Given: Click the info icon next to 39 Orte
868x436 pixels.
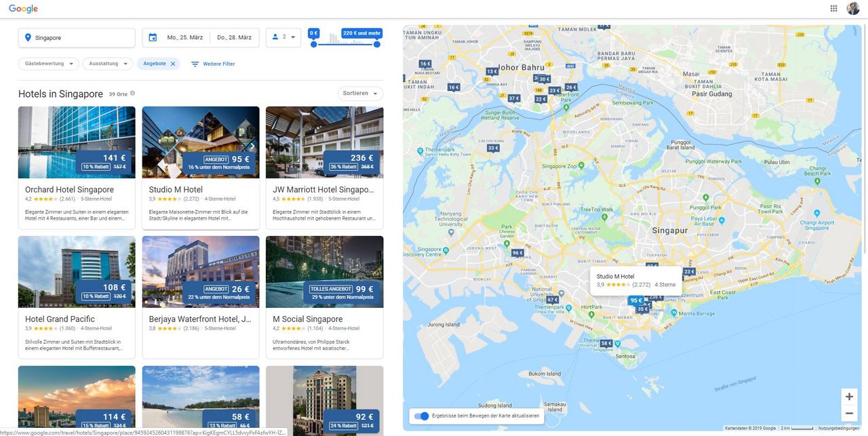Looking at the screenshot, I should point(132,94).
